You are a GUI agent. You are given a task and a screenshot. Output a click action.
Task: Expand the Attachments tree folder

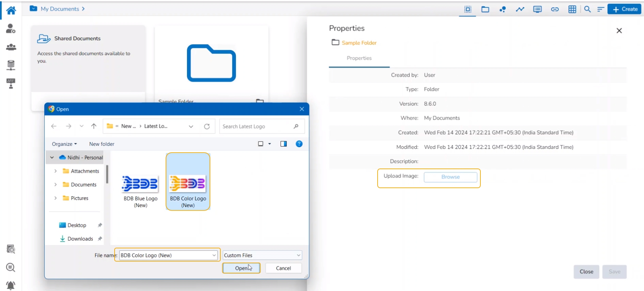pos(55,171)
